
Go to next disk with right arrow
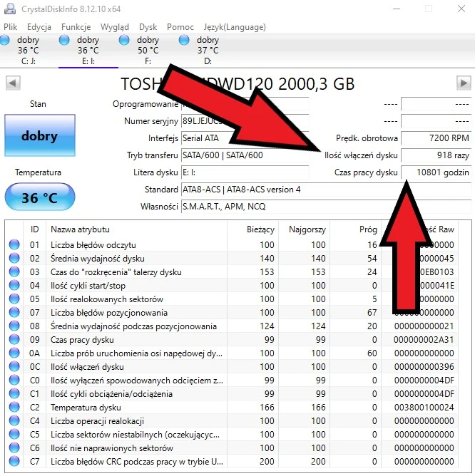coord(463,84)
